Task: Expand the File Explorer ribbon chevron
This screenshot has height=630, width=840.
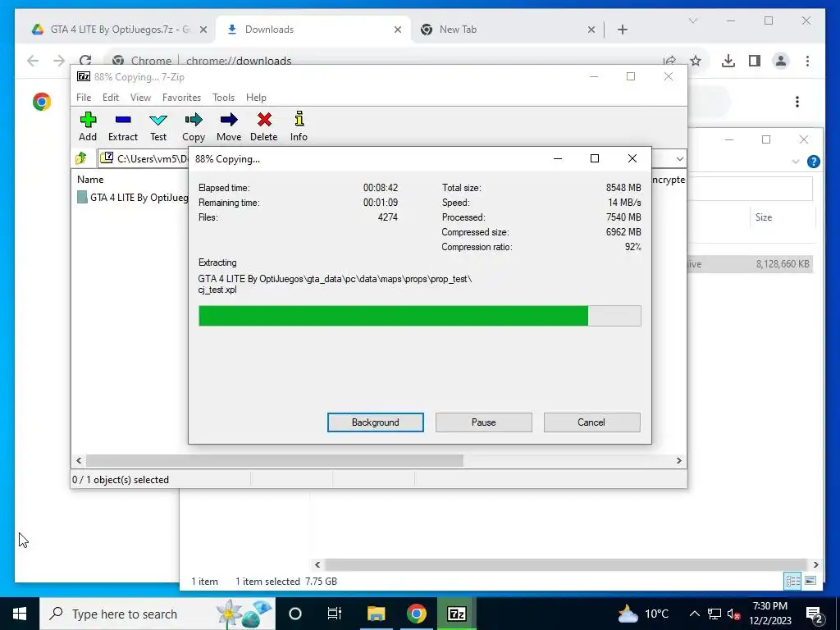Action: [796, 162]
